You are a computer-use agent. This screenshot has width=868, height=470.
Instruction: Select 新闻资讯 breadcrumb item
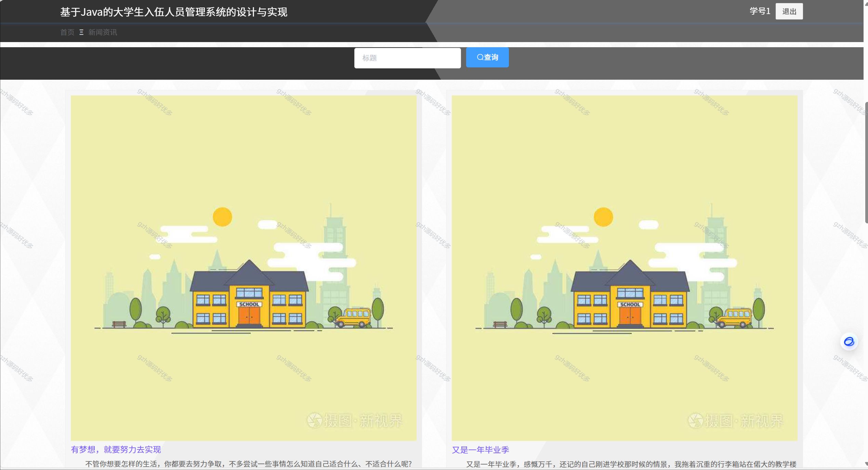click(x=103, y=32)
